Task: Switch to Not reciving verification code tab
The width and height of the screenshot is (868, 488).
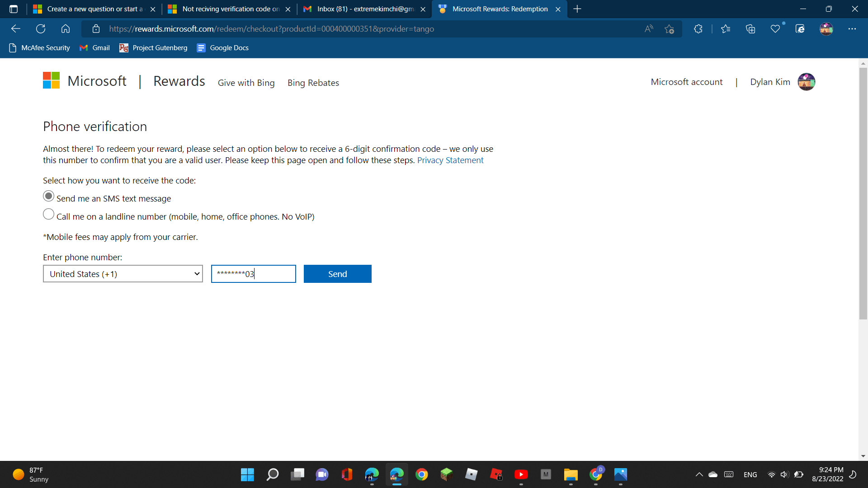Action: (x=230, y=9)
